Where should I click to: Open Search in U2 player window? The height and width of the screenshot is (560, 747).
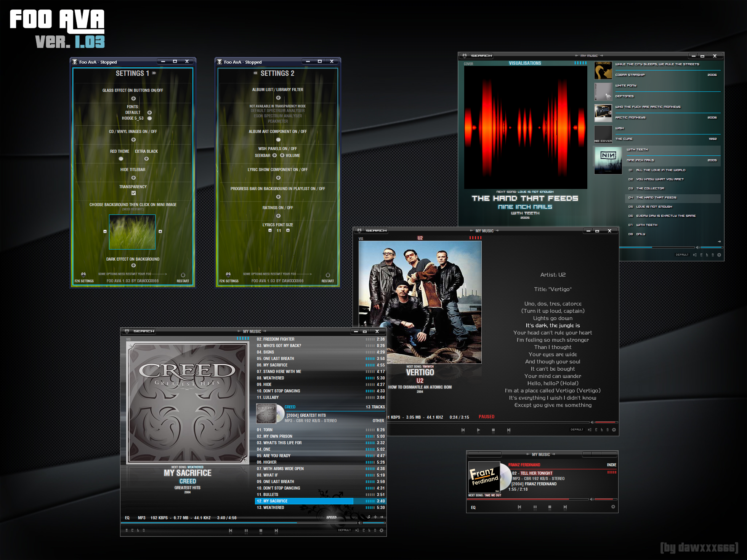click(x=376, y=230)
